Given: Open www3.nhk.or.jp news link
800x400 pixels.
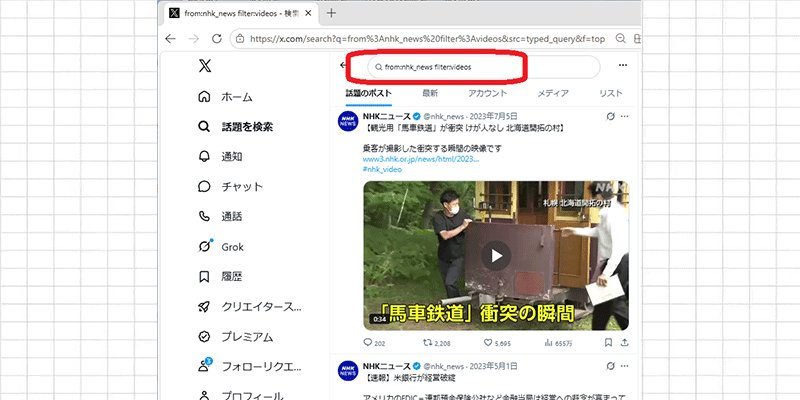Looking at the screenshot, I should tap(421, 159).
